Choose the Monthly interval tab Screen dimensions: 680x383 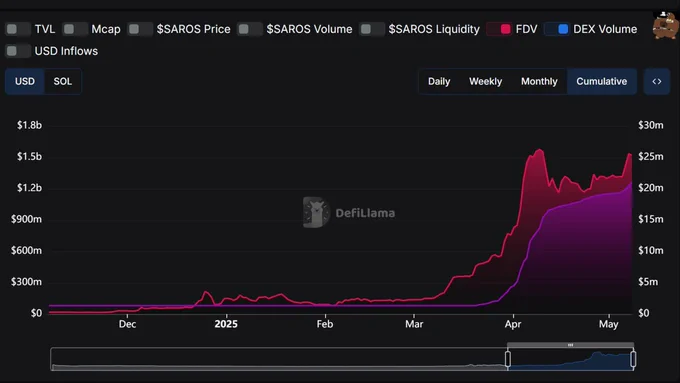(539, 82)
